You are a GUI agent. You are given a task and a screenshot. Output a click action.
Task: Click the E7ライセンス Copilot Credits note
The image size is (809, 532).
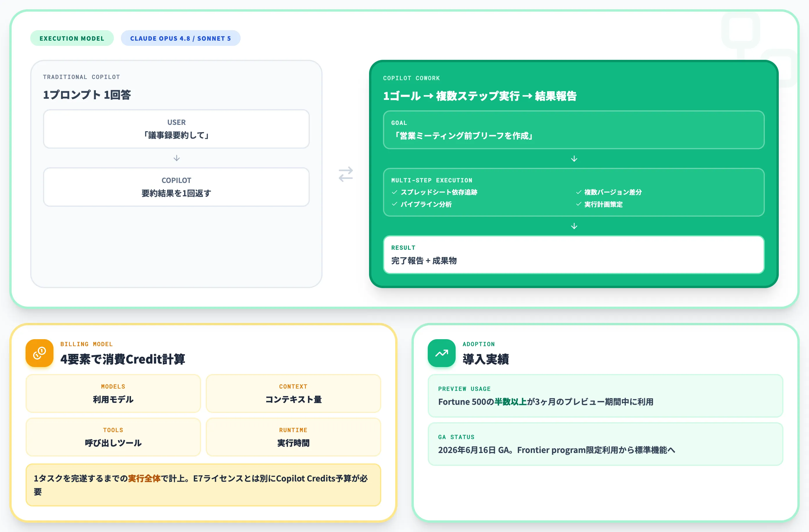(203, 485)
